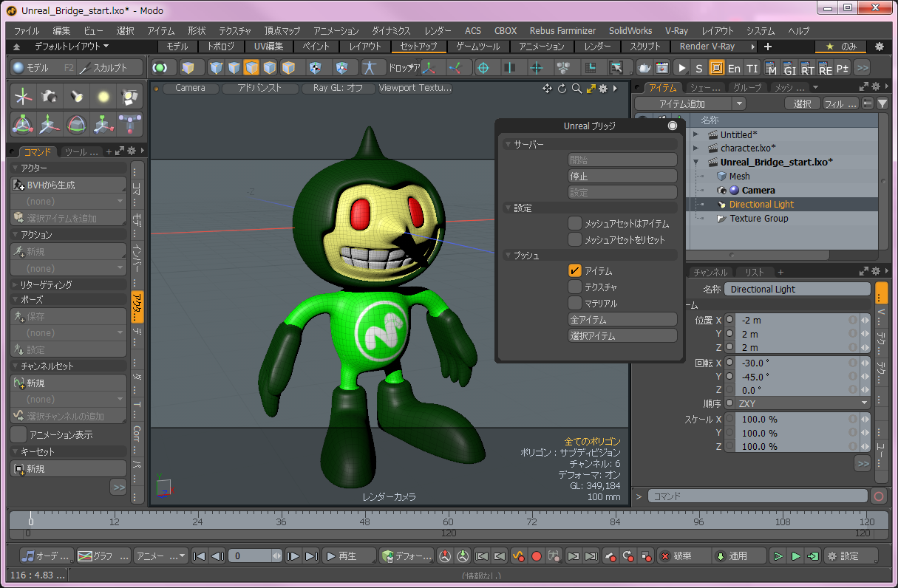Click the 全アイテム push button
898x588 pixels.
click(622, 320)
